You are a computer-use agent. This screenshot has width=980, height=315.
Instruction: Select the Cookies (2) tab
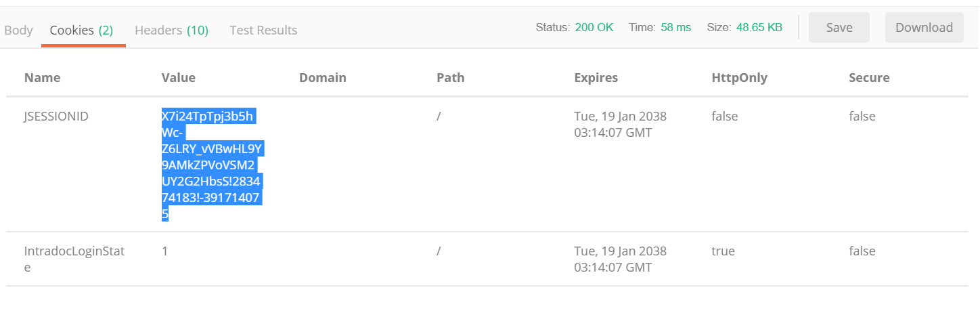(x=81, y=30)
